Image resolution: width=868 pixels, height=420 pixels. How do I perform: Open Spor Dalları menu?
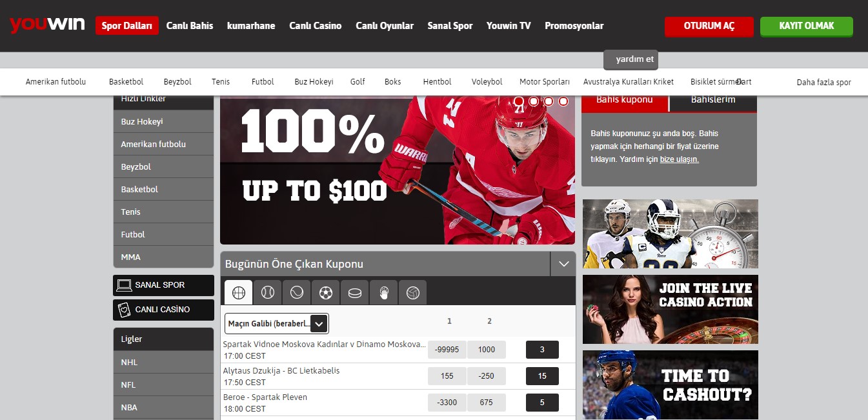tap(127, 26)
